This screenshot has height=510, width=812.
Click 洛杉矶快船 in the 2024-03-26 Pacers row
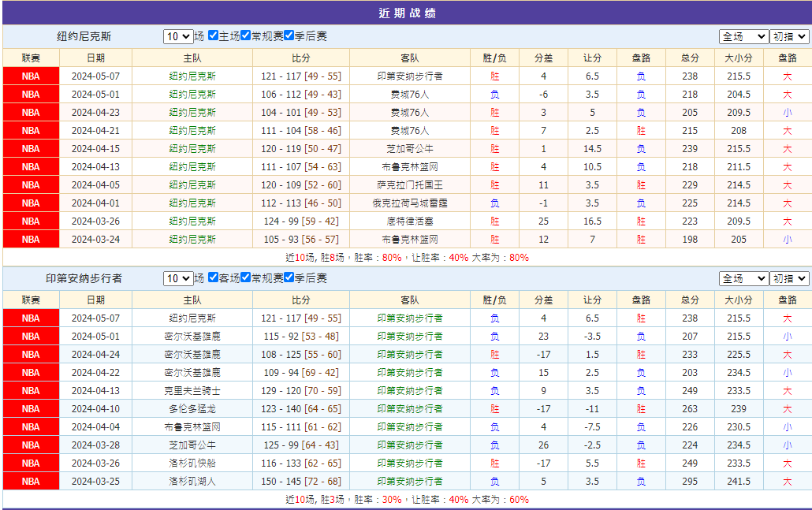pos(192,463)
